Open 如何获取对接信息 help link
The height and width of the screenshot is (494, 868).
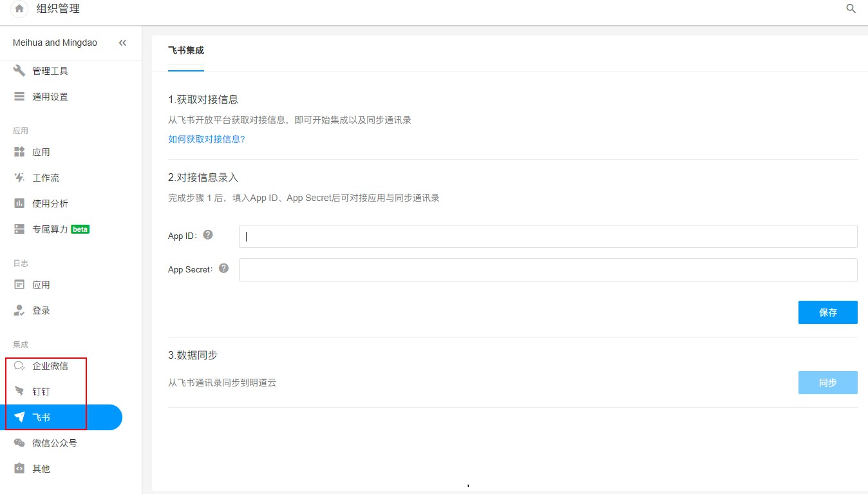pos(206,139)
